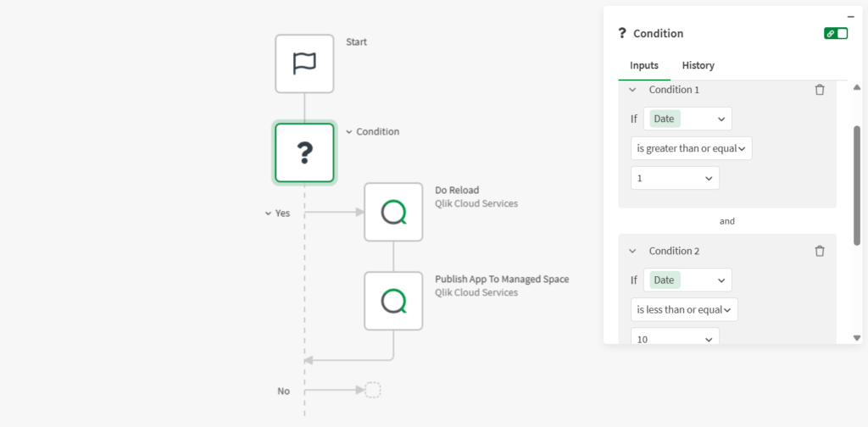Collapse the Condition 1 section
Image resolution: width=868 pixels, height=427 pixels.
pos(632,90)
